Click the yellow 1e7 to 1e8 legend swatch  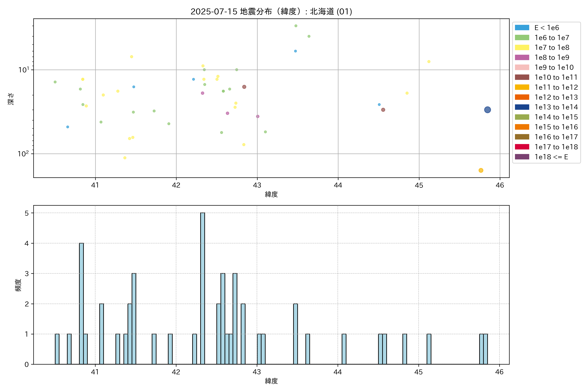point(522,48)
